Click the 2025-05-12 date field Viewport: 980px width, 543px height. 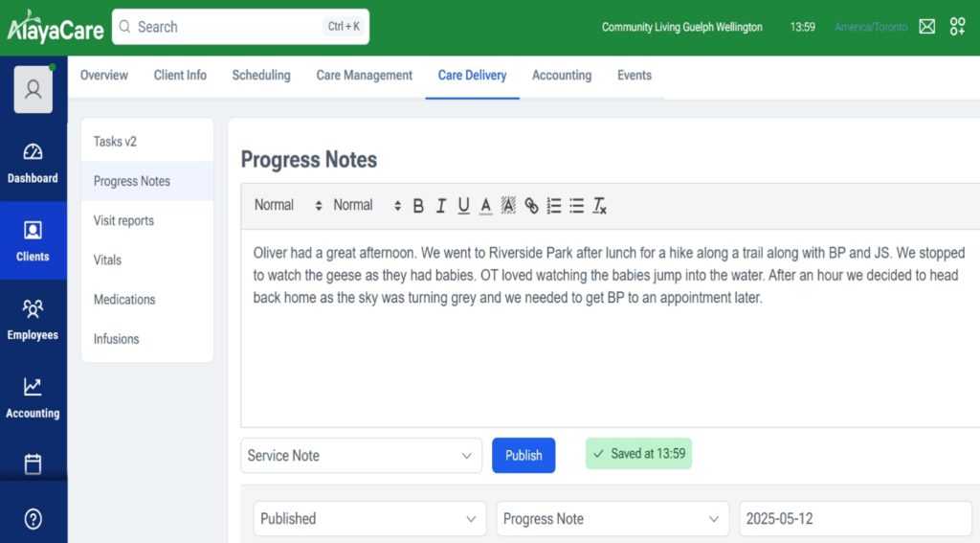pyautogui.click(x=855, y=519)
